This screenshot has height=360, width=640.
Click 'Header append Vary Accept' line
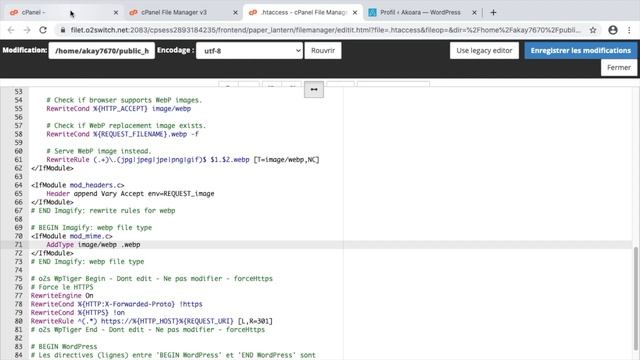130,194
